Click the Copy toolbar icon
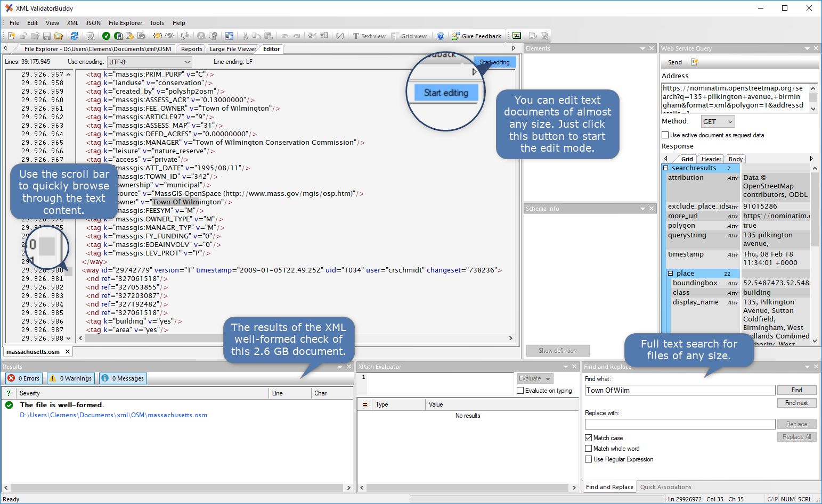Viewport: 822px width, 504px height. [256, 36]
